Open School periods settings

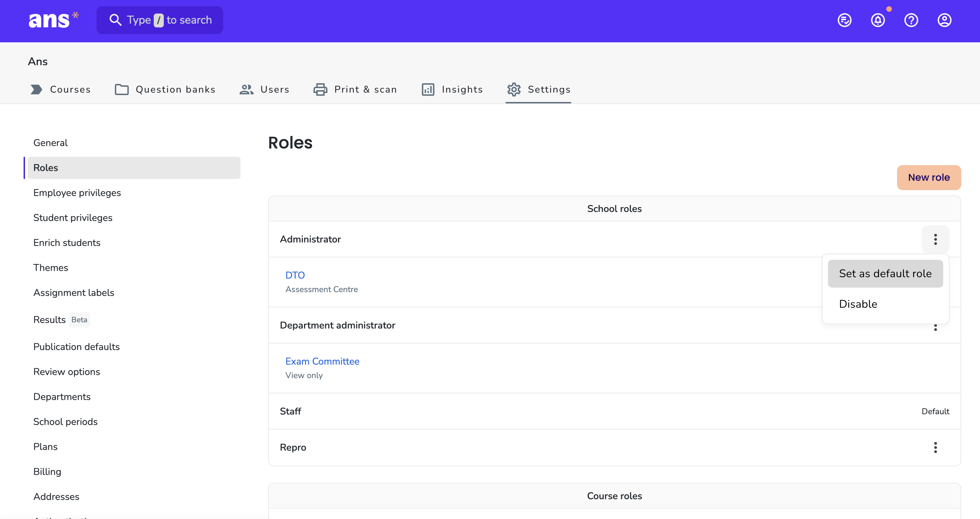pos(134,422)
